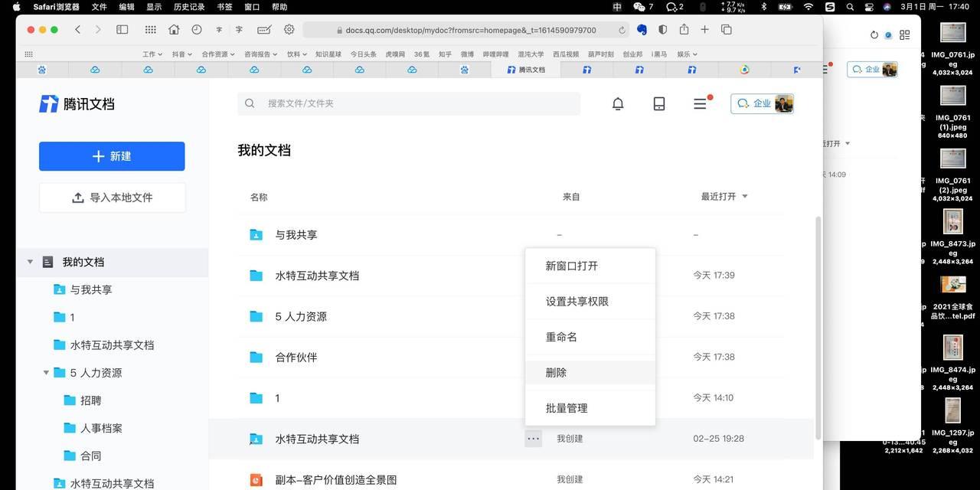This screenshot has height=490, width=980.
Task: Open 与我共享 folder in file list
Action: [296, 235]
